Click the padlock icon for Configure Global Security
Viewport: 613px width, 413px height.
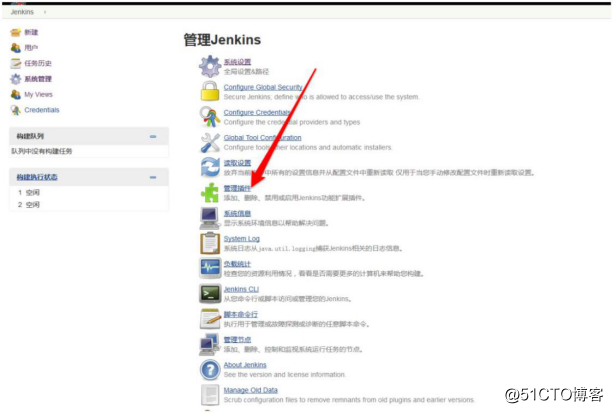(210, 91)
